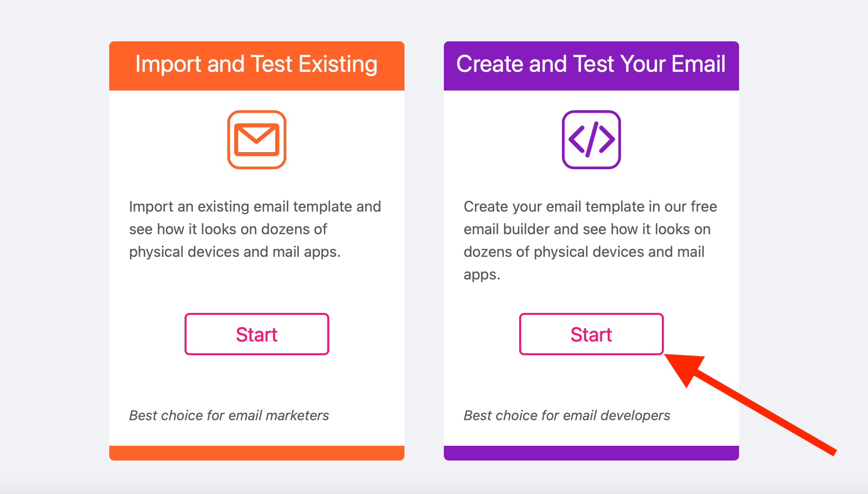Screen dimensions: 868x494
Task: Click the word "Existing" in the orange header
Action: tap(338, 65)
